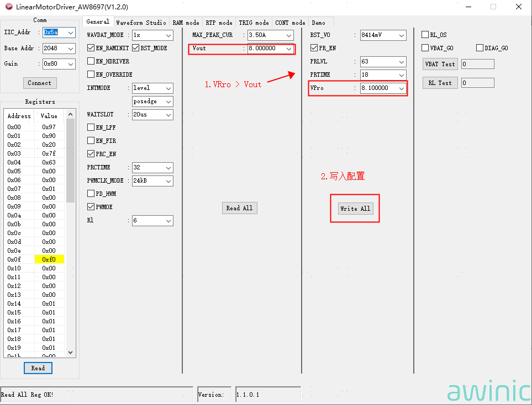This screenshot has width=532, height=405.
Task: Switch to the General tab
Action: 98,22
